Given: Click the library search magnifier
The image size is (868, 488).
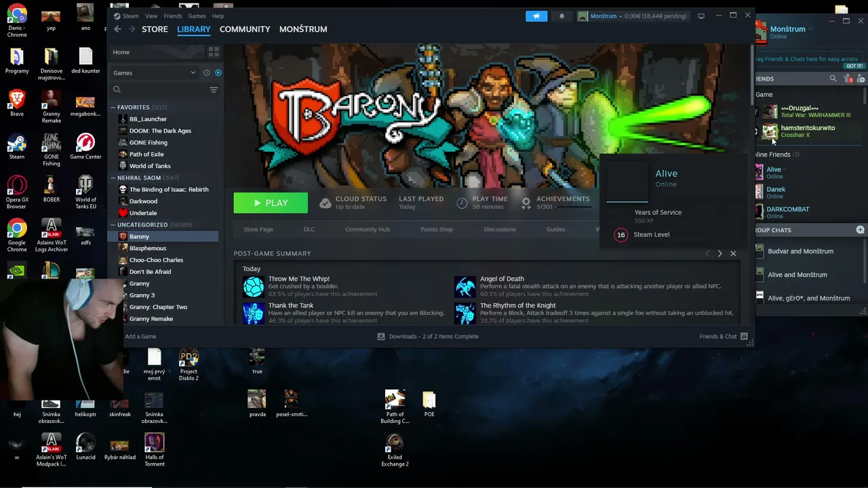Looking at the screenshot, I should [x=117, y=89].
